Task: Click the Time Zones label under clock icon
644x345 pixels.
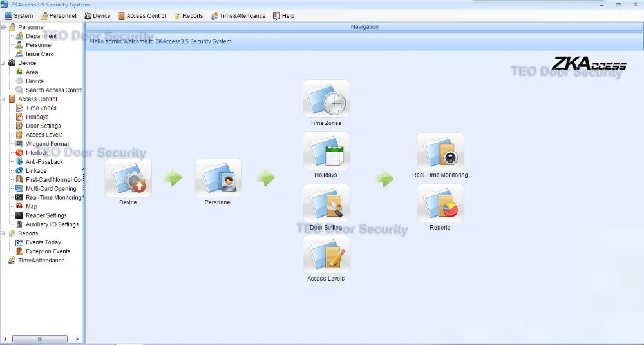Action: click(326, 123)
